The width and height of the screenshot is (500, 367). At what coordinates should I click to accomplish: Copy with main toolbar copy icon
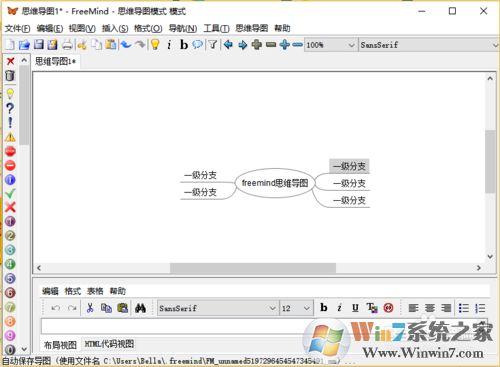97,44
